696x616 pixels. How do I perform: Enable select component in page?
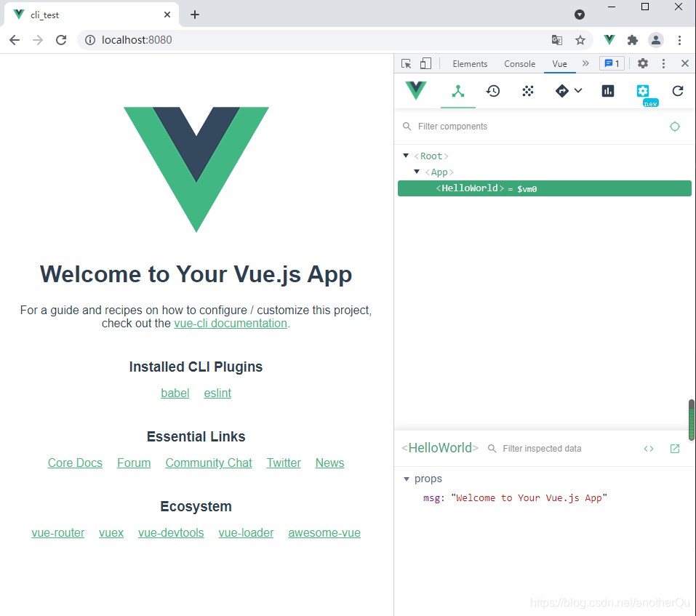(675, 127)
